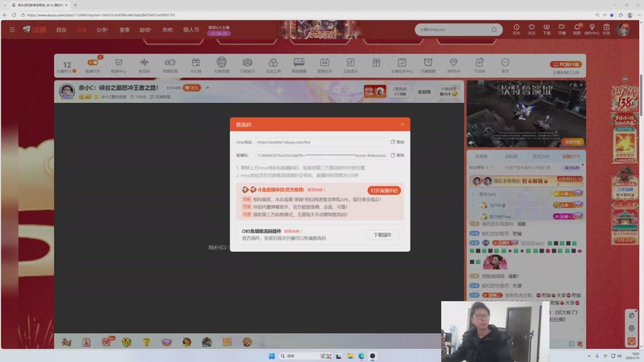Open the 全站榜 ranking button
644x362 pixels.
point(424,92)
